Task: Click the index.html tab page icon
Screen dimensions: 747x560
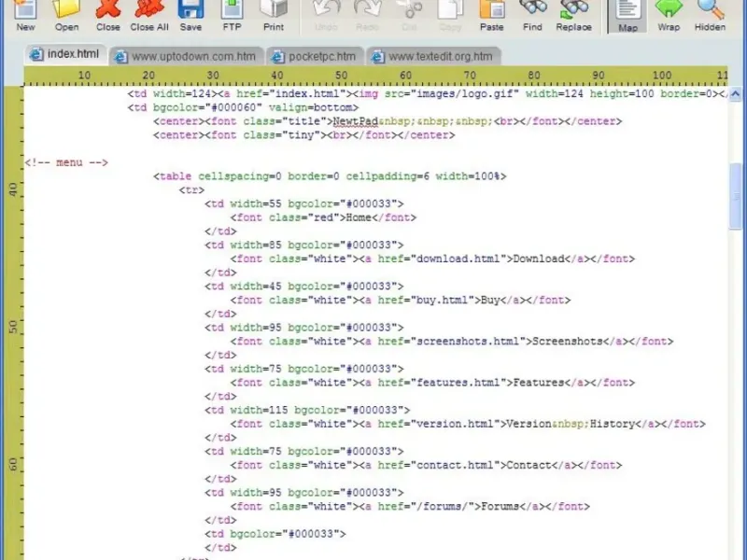Action: pyautogui.click(x=35, y=54)
